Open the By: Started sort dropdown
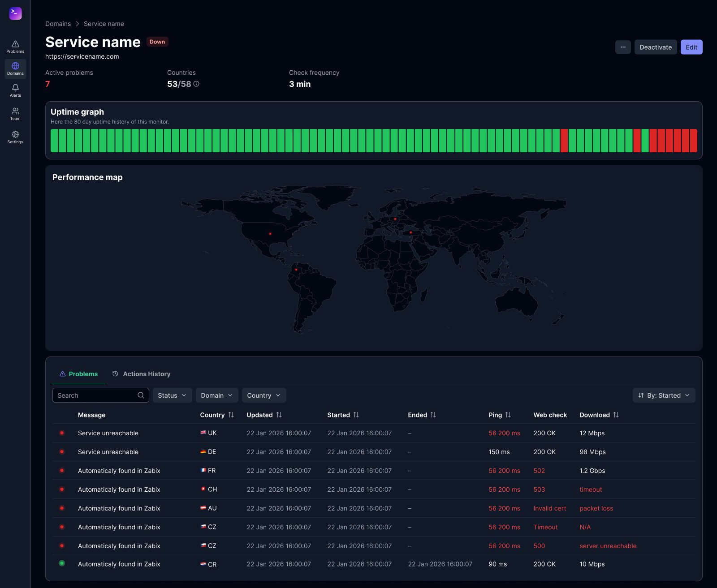This screenshot has width=717, height=588. click(x=664, y=395)
